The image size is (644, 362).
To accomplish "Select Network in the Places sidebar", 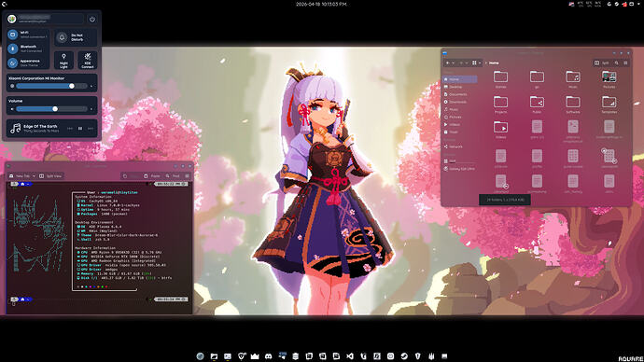I will point(460,146).
